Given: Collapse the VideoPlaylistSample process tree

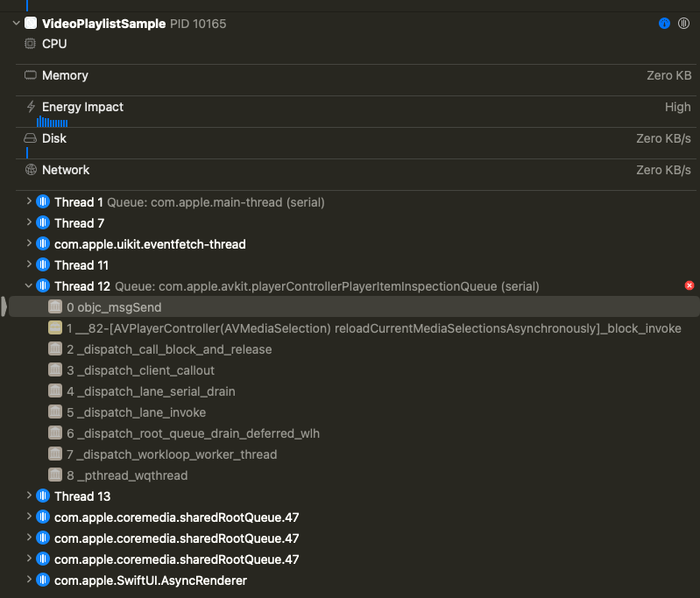Looking at the screenshot, I should (16, 23).
